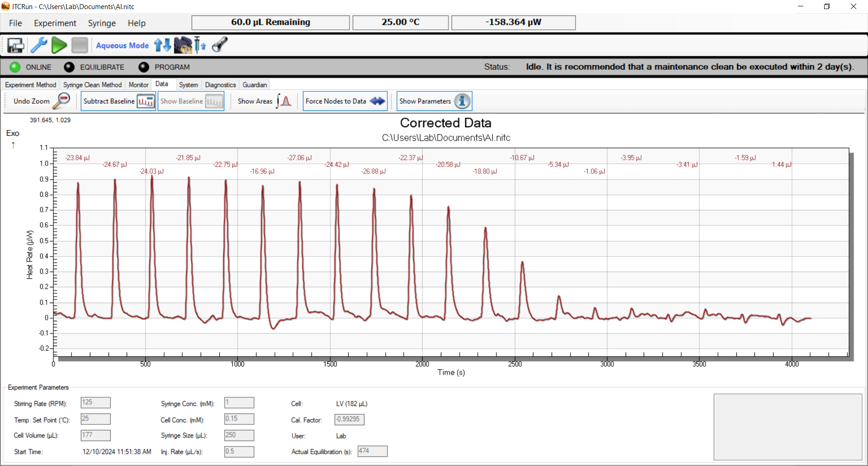Click the Force Nodes to Data button
This screenshot has height=466, width=868.
pyautogui.click(x=345, y=101)
